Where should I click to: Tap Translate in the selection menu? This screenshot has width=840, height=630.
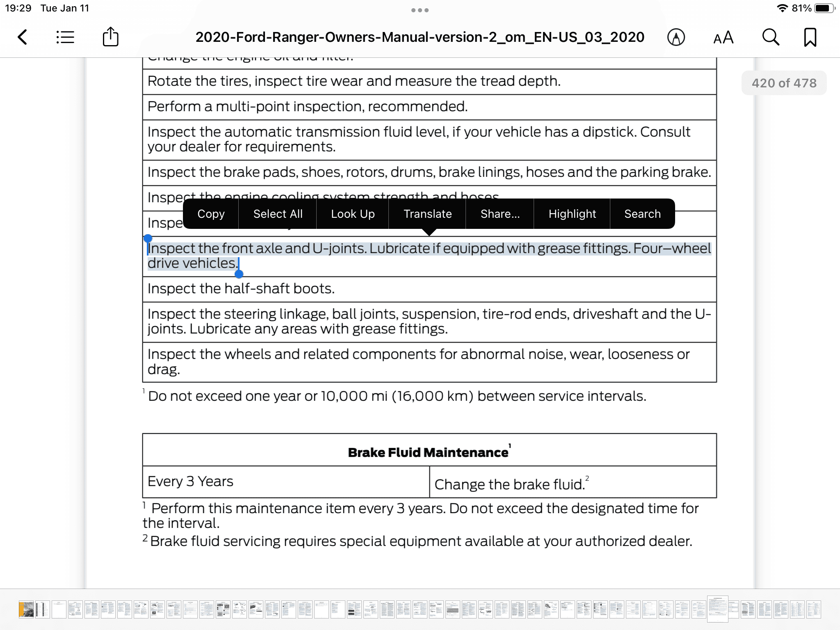427,214
